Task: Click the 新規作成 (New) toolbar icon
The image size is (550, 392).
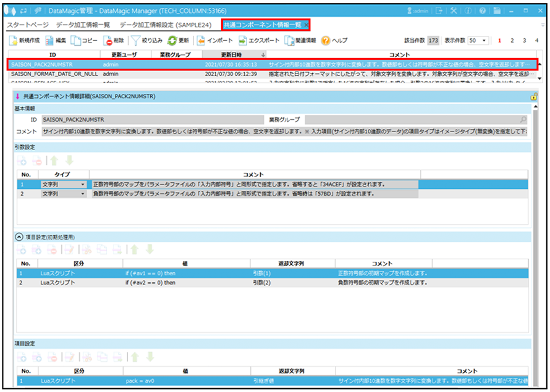Action: 14,41
